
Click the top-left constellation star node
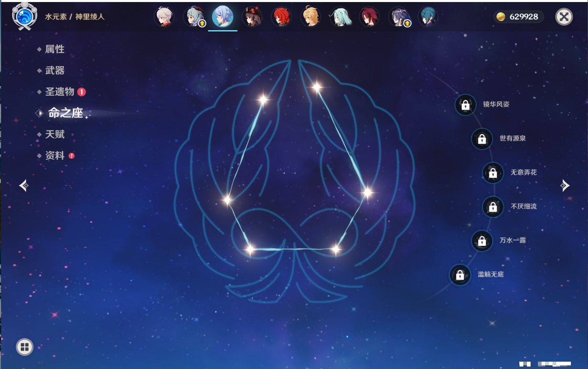263,99
